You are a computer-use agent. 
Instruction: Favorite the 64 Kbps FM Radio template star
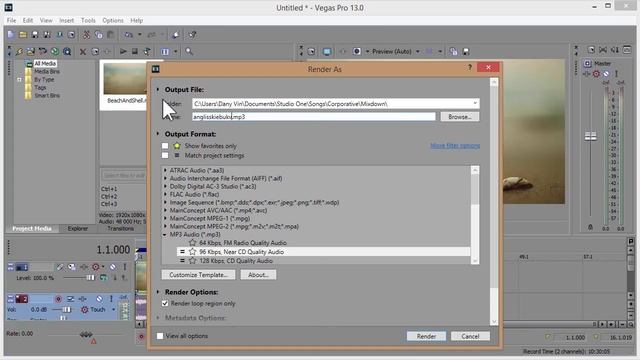point(192,243)
